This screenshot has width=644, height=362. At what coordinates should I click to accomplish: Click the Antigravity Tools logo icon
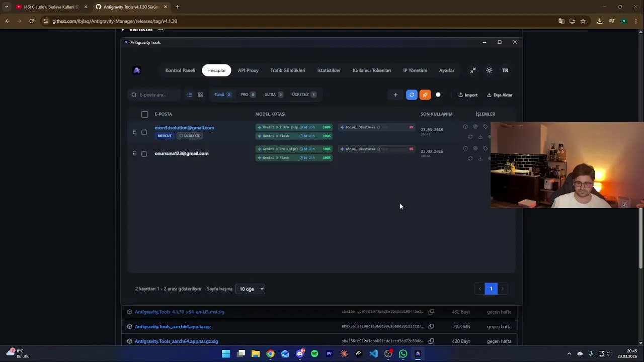point(136,70)
